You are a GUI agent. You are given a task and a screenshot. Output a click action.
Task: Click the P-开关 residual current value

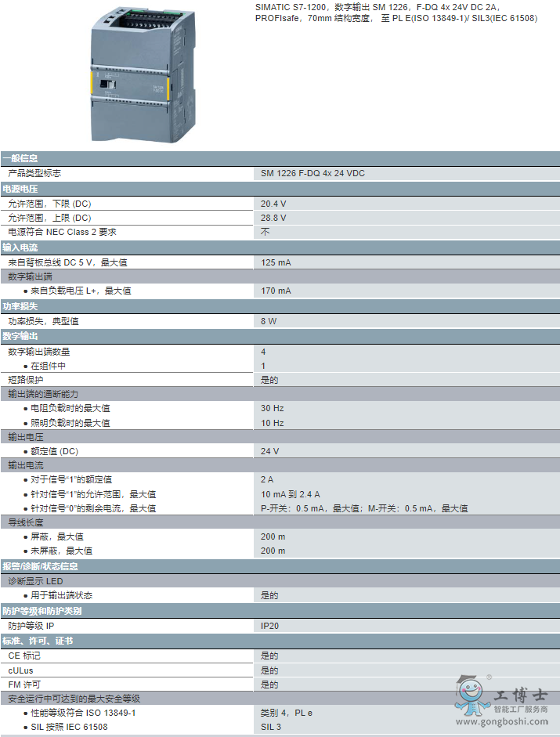coord(364,508)
